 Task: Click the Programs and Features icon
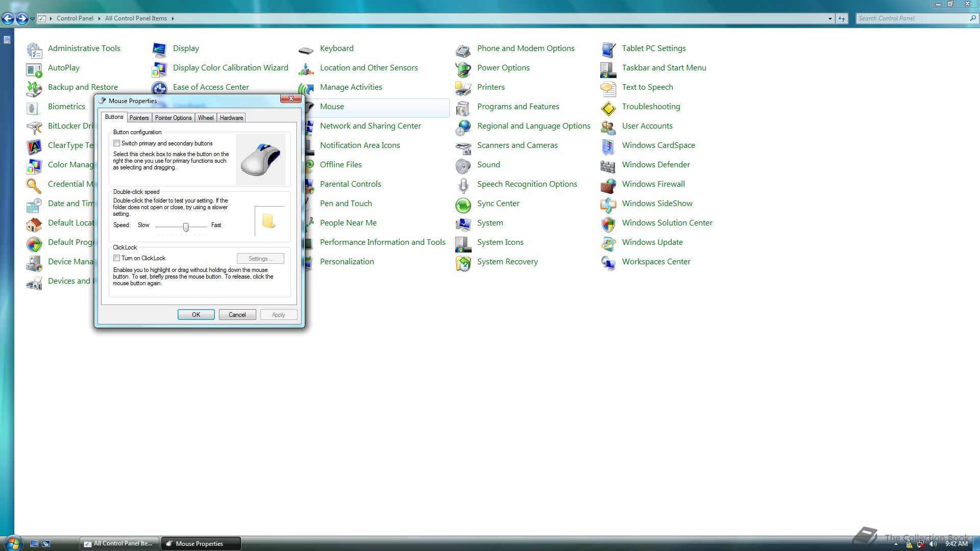pyautogui.click(x=463, y=108)
